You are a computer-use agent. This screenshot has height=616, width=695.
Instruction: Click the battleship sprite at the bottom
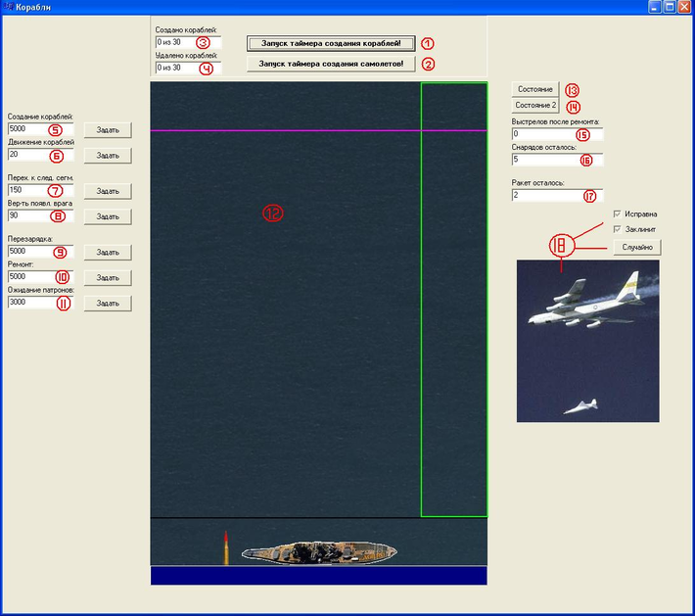click(x=319, y=552)
